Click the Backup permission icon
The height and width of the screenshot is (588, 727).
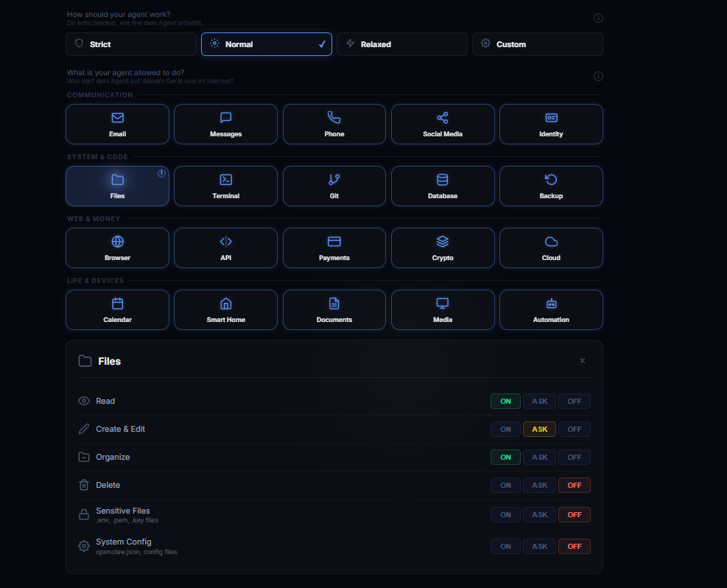(x=551, y=186)
